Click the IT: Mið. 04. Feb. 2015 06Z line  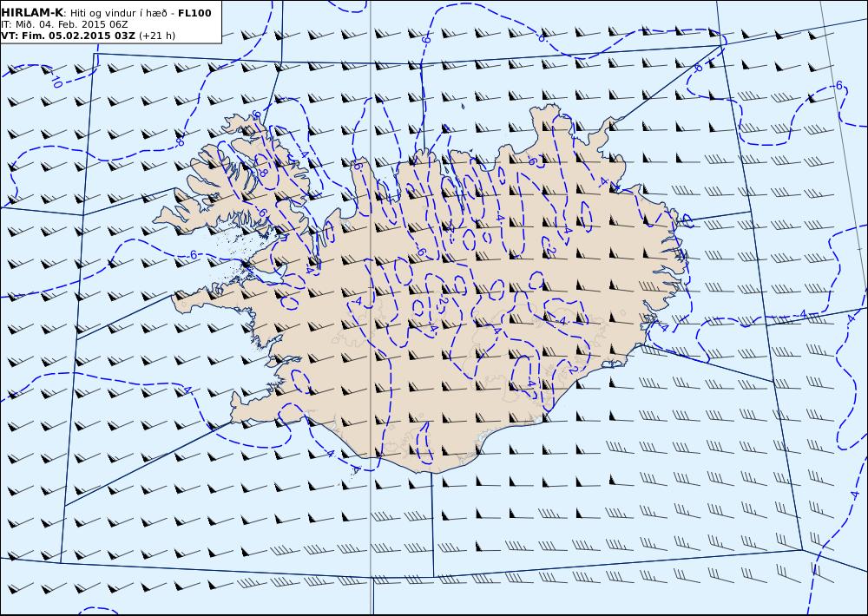point(64,24)
